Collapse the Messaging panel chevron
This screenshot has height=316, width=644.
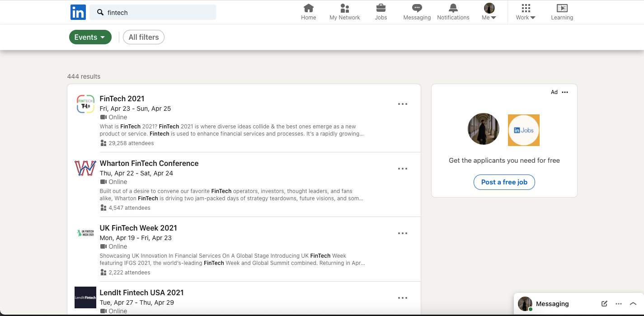point(633,304)
